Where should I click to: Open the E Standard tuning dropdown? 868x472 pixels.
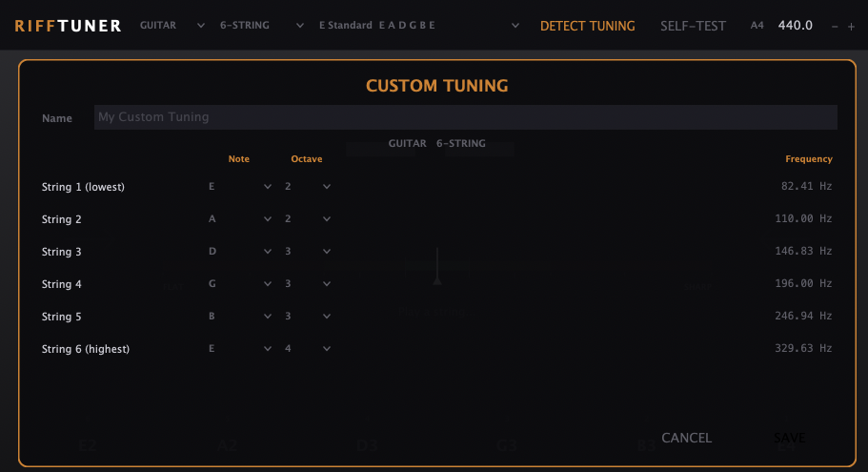click(418, 26)
